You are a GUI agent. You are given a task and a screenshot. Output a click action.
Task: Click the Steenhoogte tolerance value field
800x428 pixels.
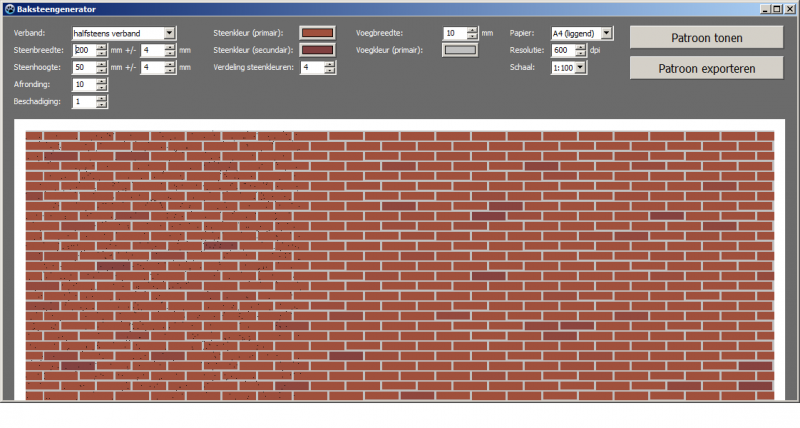(153, 67)
